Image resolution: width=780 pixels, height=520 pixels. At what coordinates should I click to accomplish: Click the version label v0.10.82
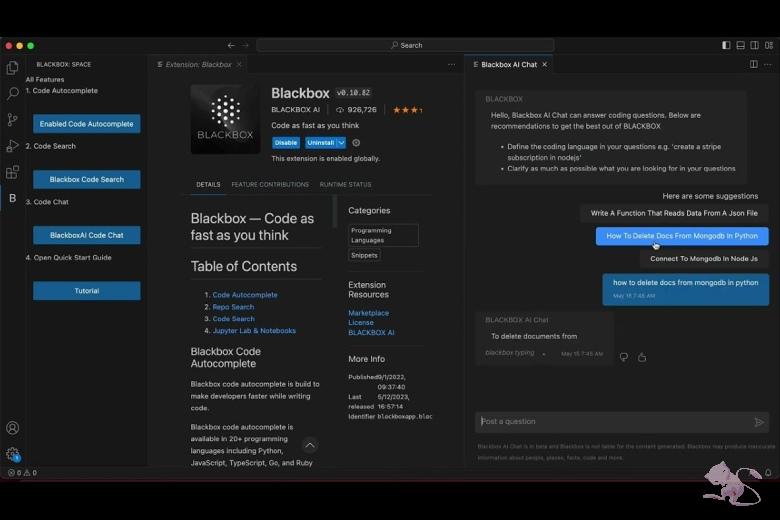coord(353,93)
